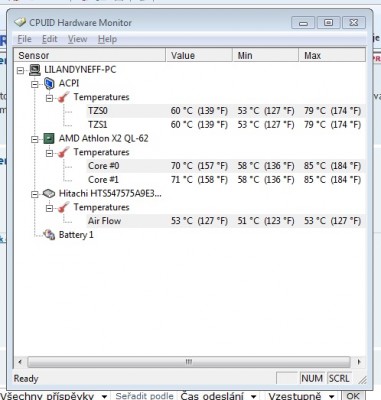This screenshot has height=400, width=381.
Task: Click the AMD Athlon processor chip icon
Action: pos(49,138)
